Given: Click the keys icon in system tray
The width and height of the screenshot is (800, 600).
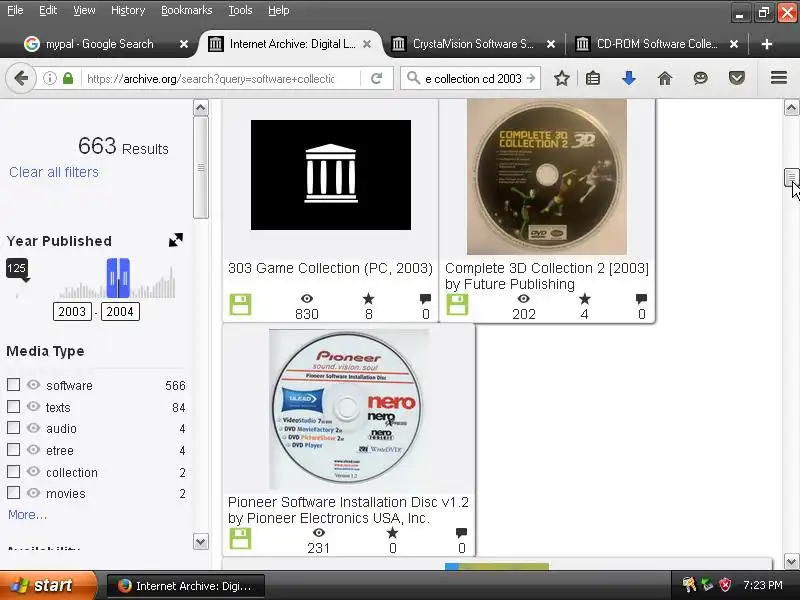Looking at the screenshot, I should point(689,585).
